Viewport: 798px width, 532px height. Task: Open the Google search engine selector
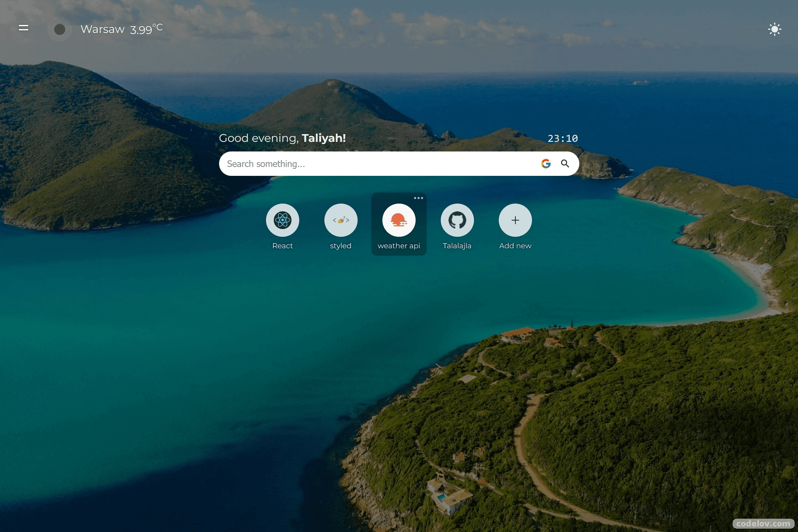pyautogui.click(x=546, y=164)
